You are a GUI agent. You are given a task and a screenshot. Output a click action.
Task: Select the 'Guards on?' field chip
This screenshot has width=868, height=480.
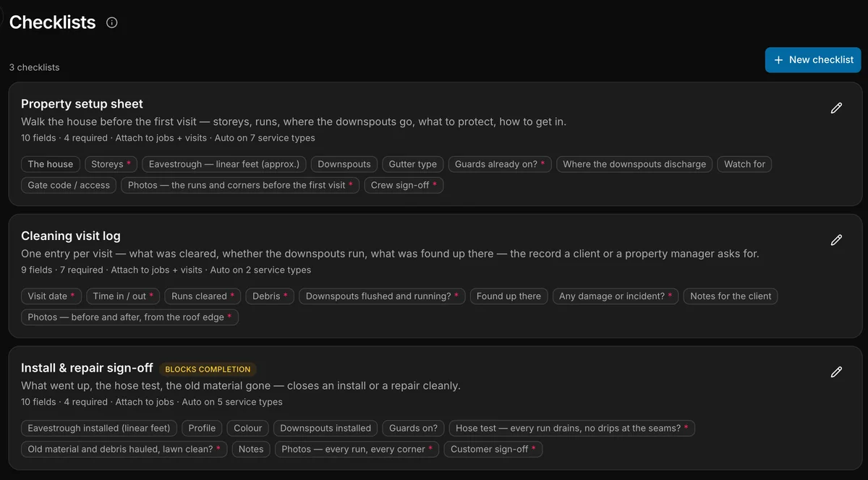tap(413, 428)
